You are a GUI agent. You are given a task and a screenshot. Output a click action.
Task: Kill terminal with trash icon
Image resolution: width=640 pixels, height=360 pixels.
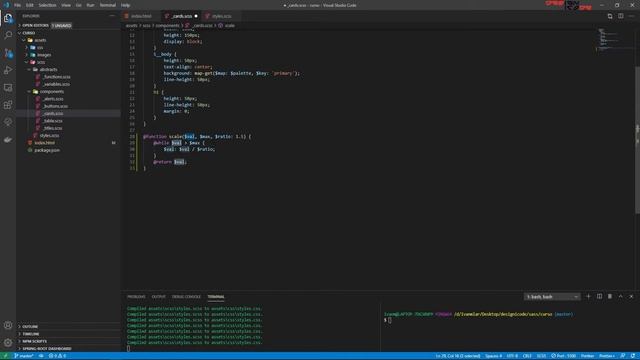click(x=610, y=296)
